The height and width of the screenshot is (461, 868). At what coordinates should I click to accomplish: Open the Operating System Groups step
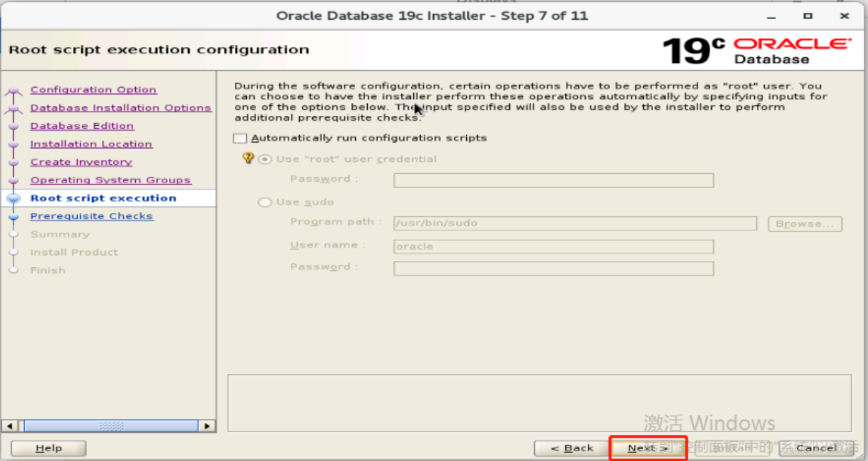[x=110, y=180]
